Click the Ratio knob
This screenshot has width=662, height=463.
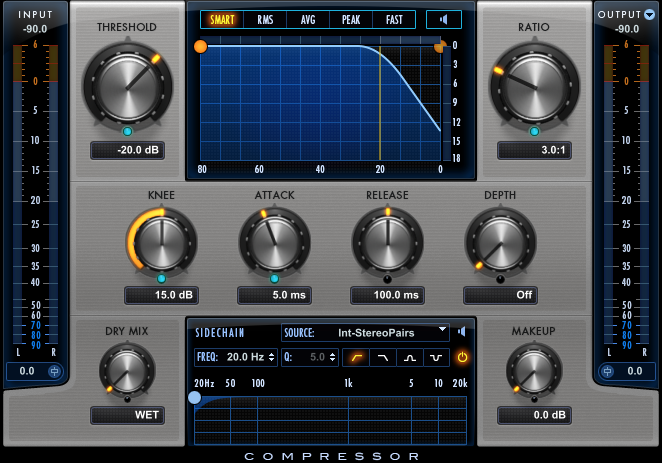point(534,87)
